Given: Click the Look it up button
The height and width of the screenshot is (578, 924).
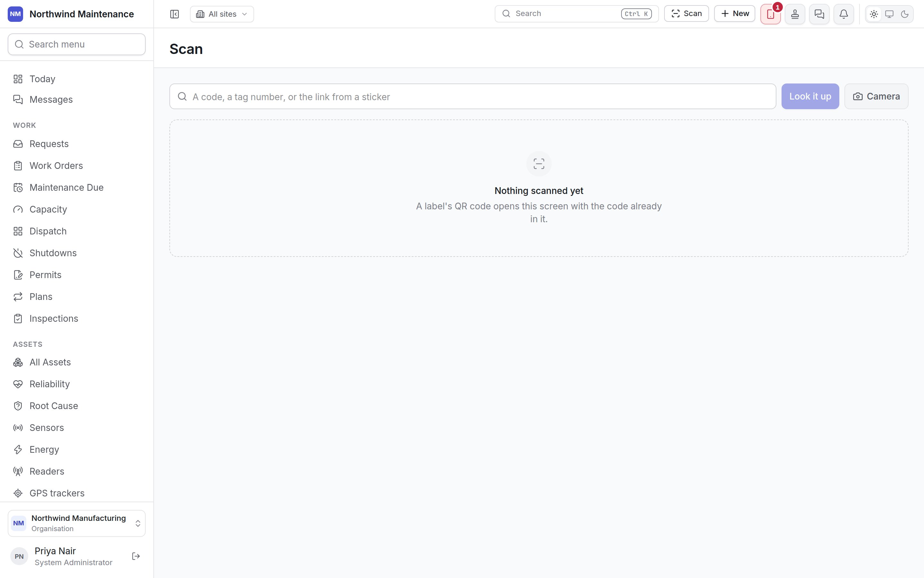Looking at the screenshot, I should click(x=810, y=96).
